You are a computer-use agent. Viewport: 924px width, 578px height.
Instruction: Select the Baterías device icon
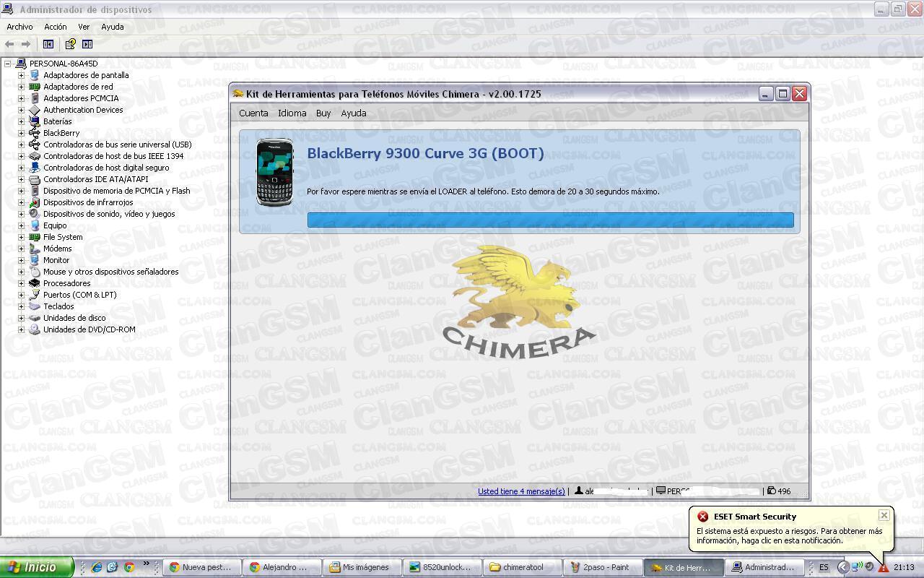pos(34,121)
